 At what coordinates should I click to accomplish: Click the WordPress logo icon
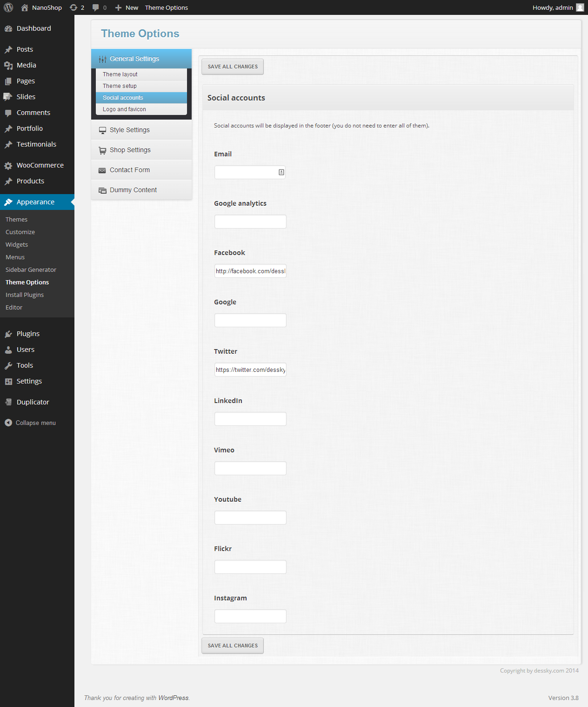pos(8,7)
